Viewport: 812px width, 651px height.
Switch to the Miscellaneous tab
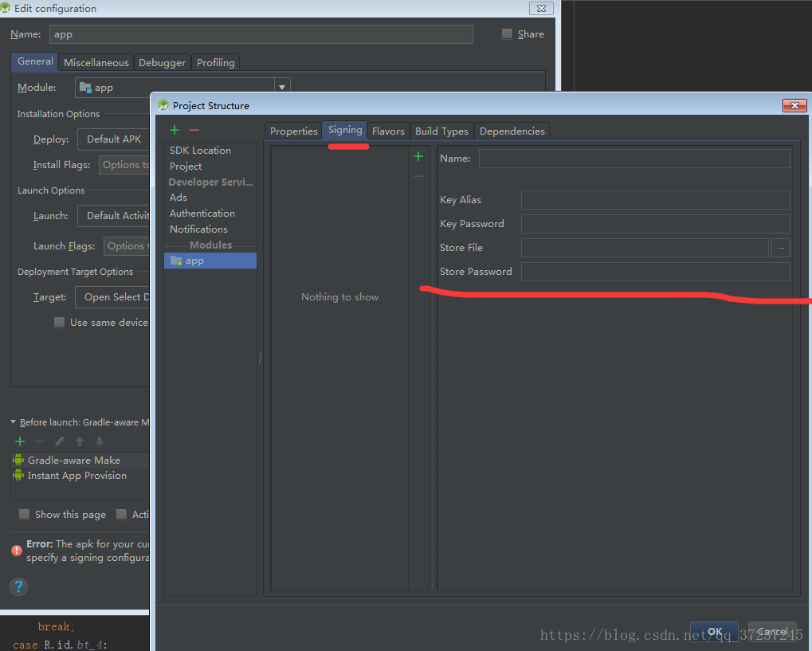[96, 63]
